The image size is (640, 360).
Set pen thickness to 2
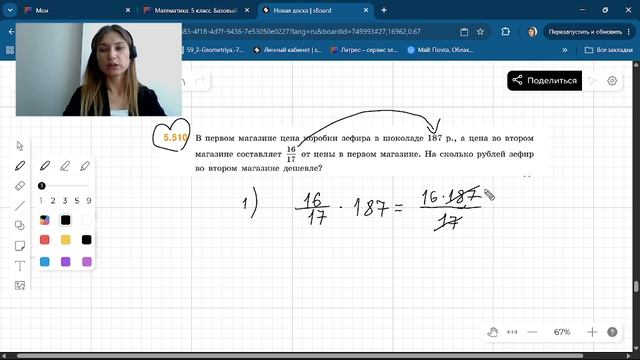[53, 200]
